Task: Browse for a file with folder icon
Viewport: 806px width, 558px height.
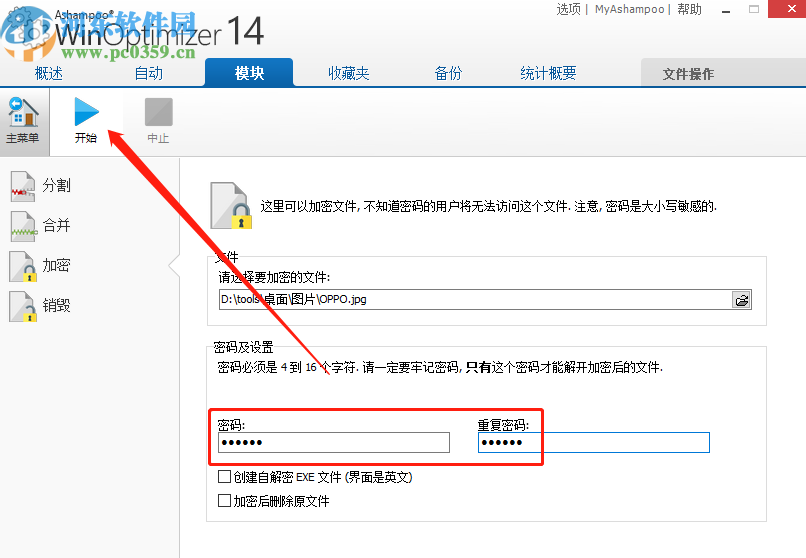Action: tap(741, 300)
